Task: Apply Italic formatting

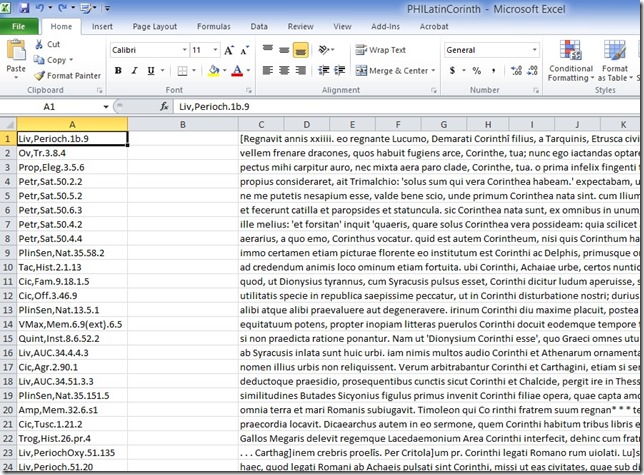Action: (134, 71)
